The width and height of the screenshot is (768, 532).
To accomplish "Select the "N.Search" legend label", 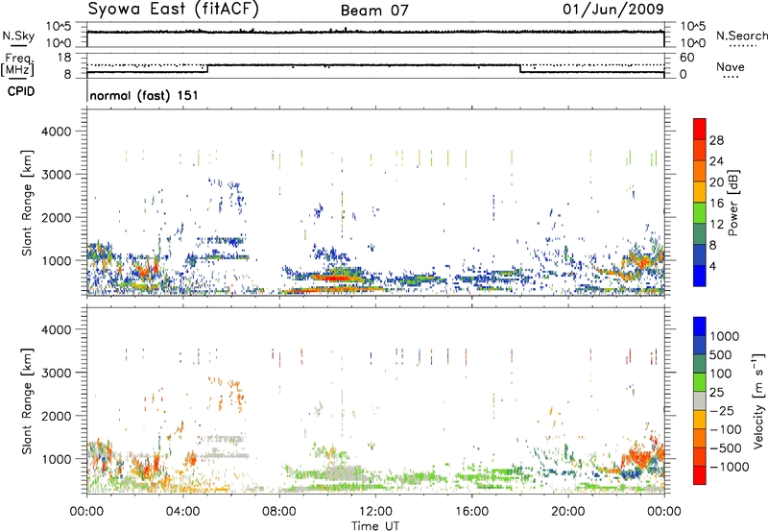I will coord(742,36).
